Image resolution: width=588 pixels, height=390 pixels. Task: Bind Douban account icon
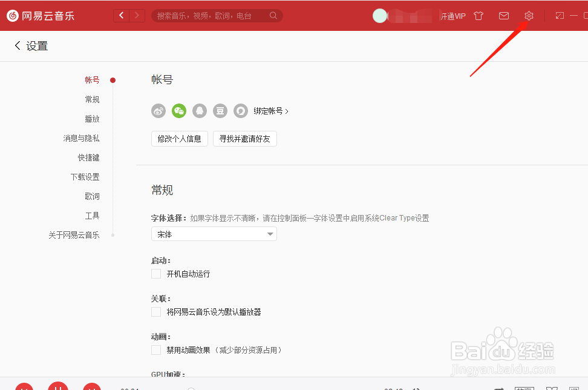220,111
